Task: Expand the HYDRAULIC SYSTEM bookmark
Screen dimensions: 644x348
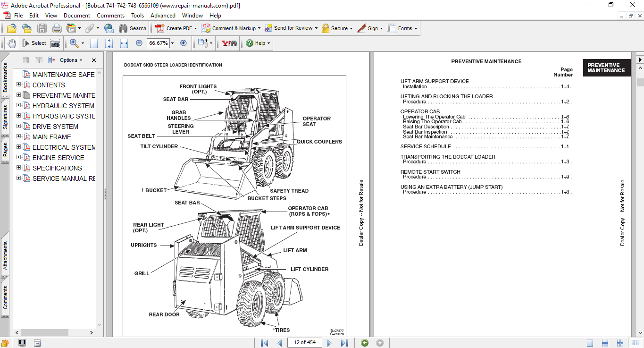Action: [19, 105]
